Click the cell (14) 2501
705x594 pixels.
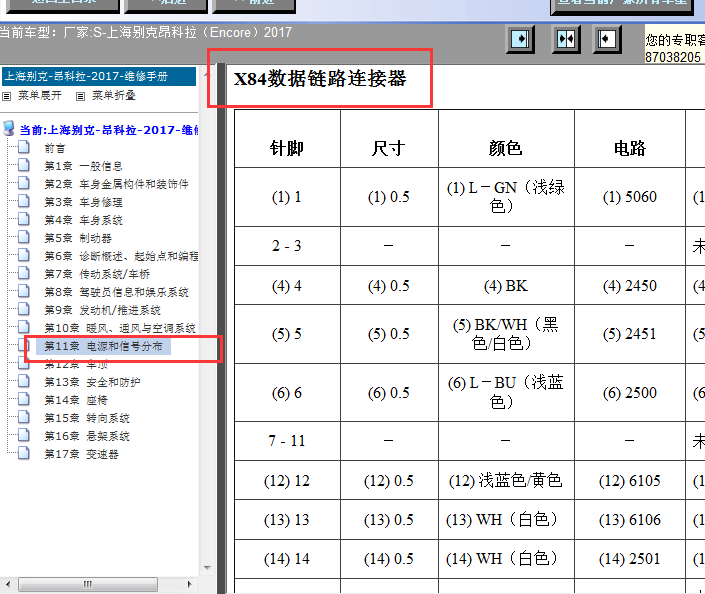coord(629,559)
